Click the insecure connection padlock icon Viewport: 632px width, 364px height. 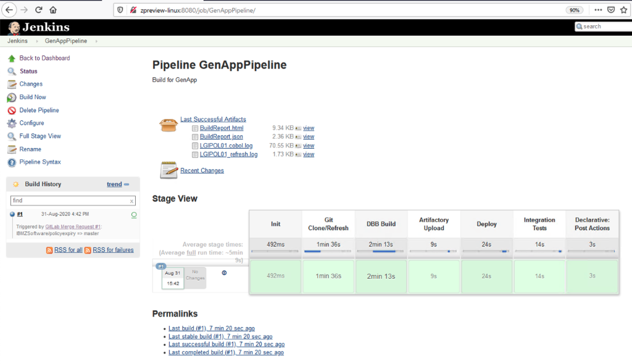click(x=133, y=10)
